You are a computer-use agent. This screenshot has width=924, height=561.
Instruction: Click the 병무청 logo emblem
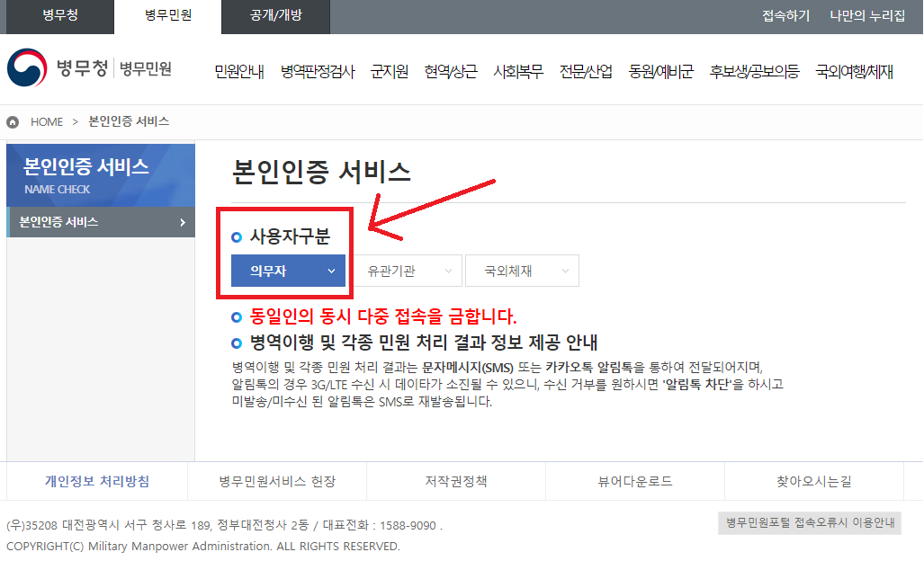point(28,68)
